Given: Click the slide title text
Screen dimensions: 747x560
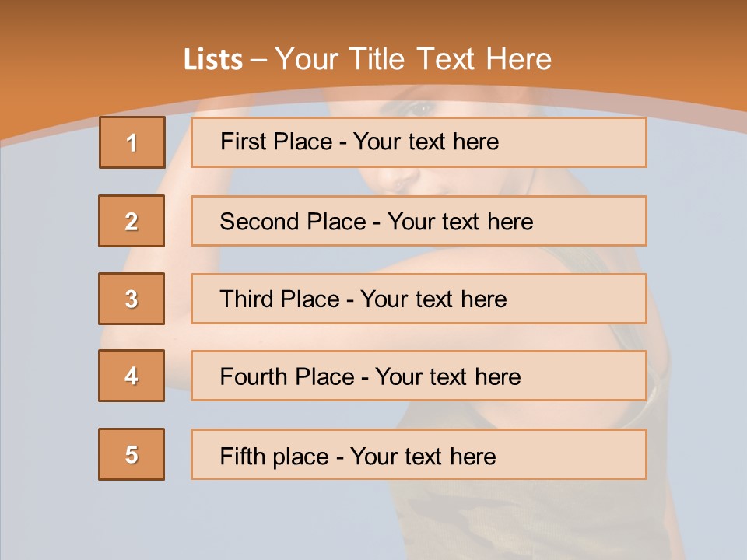Looking at the screenshot, I should pyautogui.click(x=367, y=59).
